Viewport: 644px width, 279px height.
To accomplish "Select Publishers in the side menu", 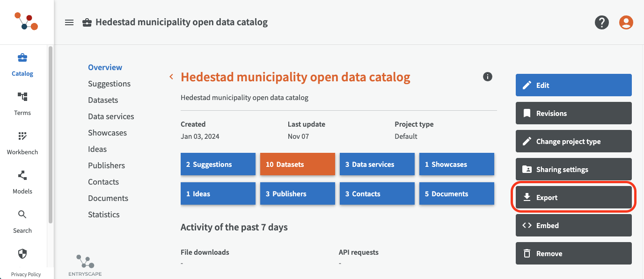I will [x=106, y=165].
